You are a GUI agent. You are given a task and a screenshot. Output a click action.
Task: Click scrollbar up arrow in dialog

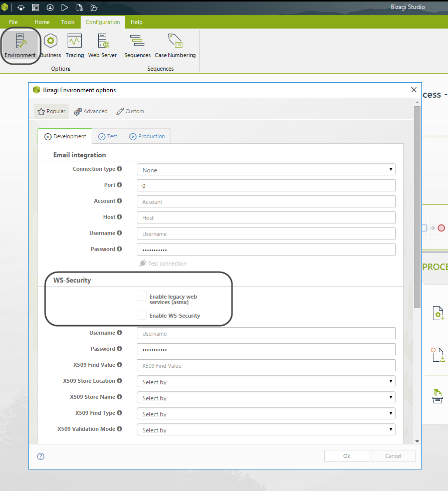point(417,102)
